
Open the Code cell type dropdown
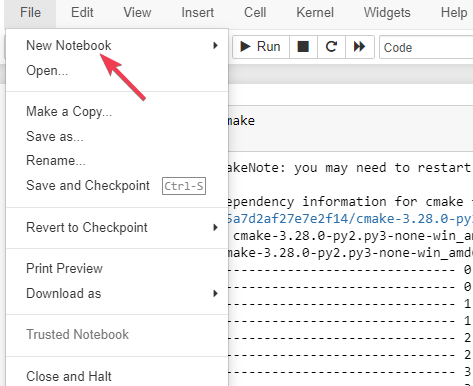(426, 47)
